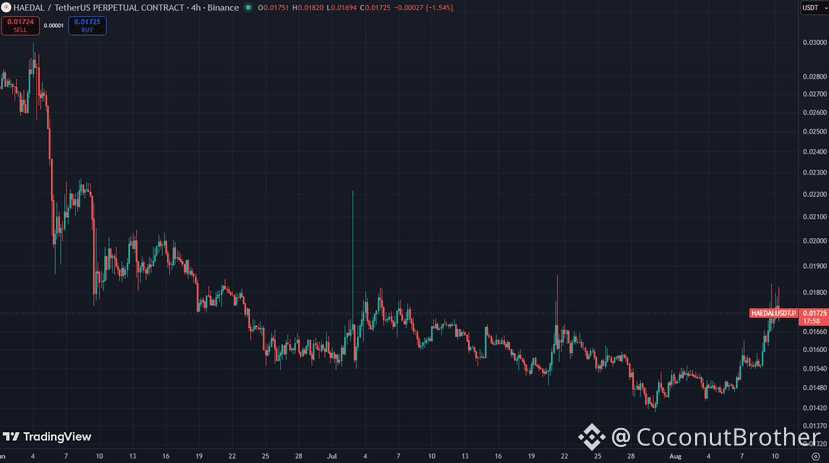Click price axis label 0.03000

tap(814, 42)
